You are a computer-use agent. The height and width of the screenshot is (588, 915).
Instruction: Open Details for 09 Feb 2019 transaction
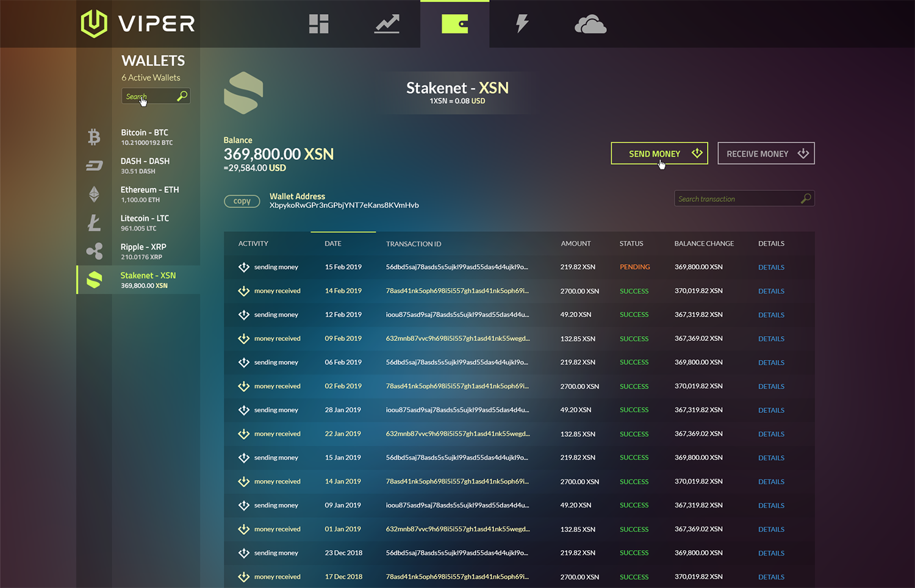(771, 339)
